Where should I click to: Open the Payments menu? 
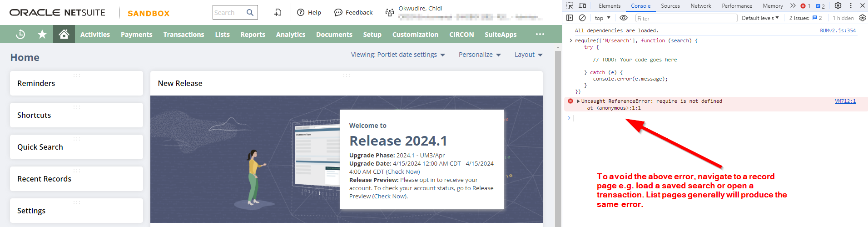(x=136, y=34)
